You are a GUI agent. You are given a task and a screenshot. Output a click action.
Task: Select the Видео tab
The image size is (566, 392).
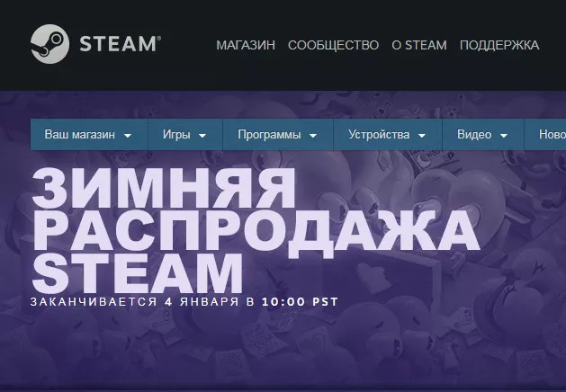483,135
